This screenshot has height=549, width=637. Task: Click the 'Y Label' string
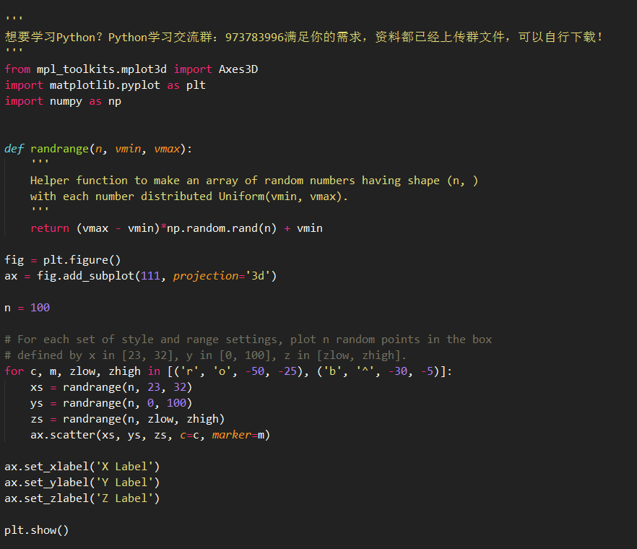[x=123, y=482]
